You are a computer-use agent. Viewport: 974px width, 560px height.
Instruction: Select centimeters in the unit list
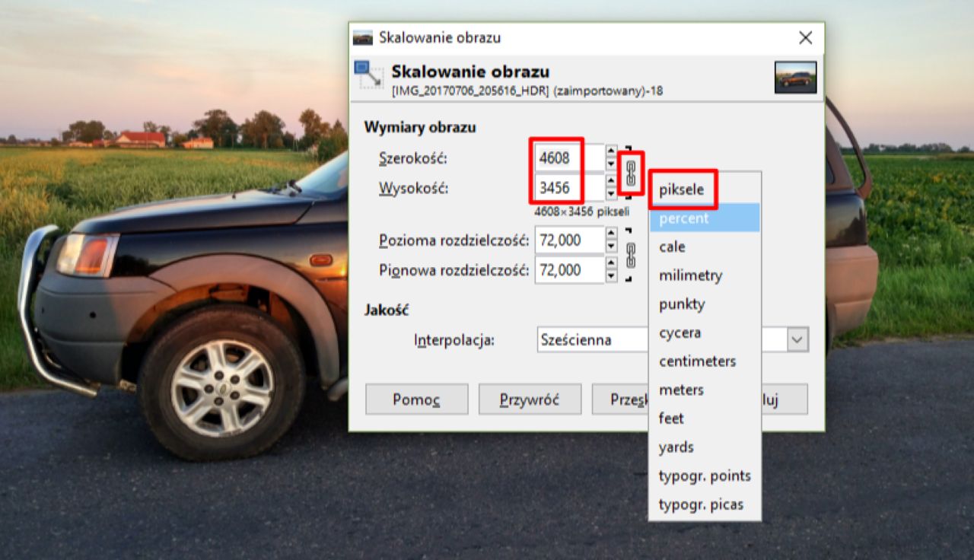[x=705, y=361]
